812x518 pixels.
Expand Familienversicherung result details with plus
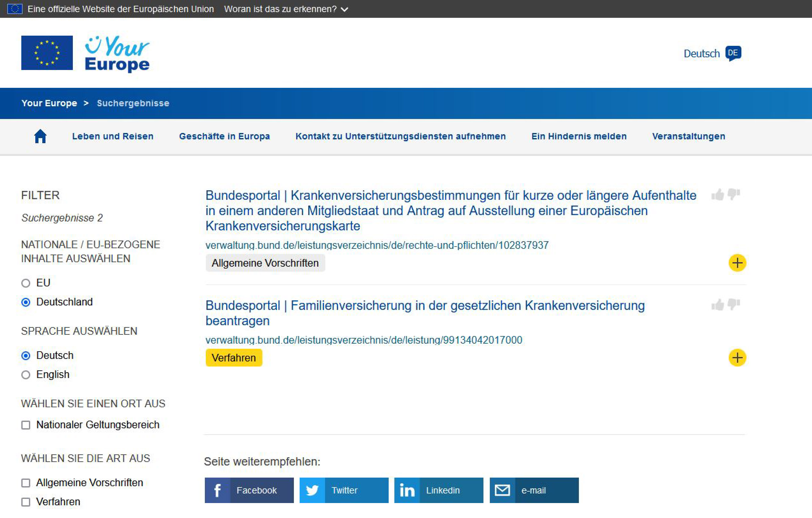coord(737,357)
